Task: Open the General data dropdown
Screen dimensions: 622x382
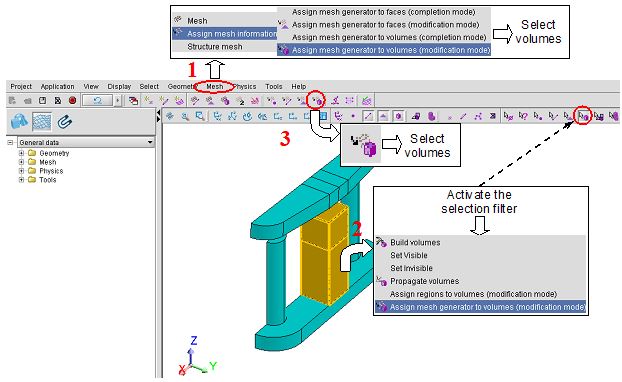Action: coord(86,142)
